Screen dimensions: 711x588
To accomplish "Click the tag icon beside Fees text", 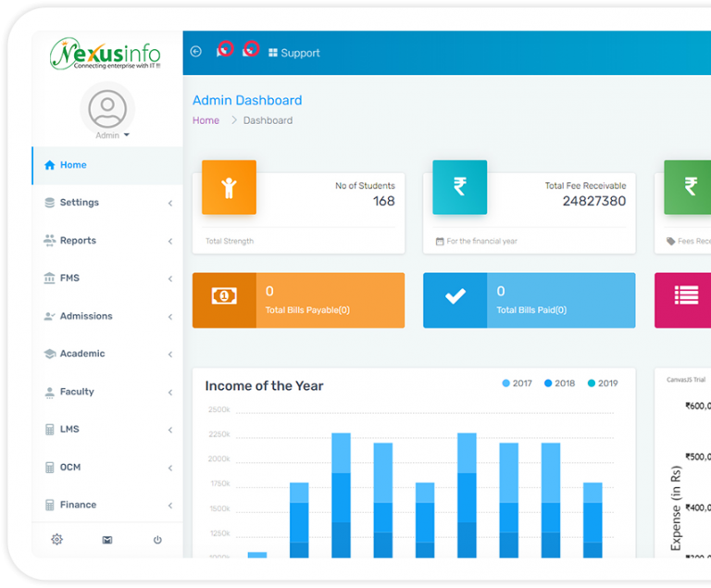I will [670, 242].
